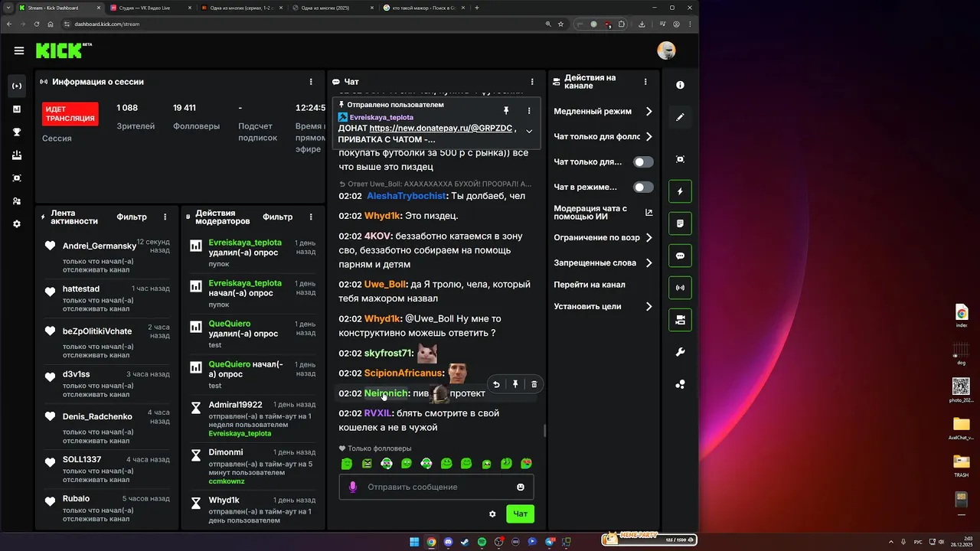Open the analytics bar chart sidebar icon

[17, 109]
